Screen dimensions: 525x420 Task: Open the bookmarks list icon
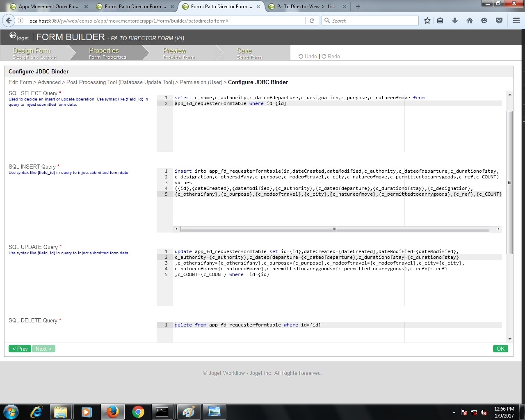coord(440,21)
